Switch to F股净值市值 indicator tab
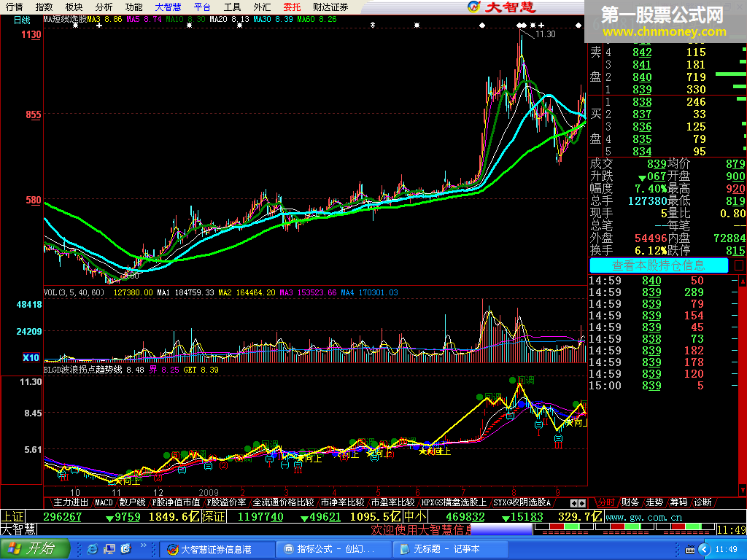 (176, 502)
